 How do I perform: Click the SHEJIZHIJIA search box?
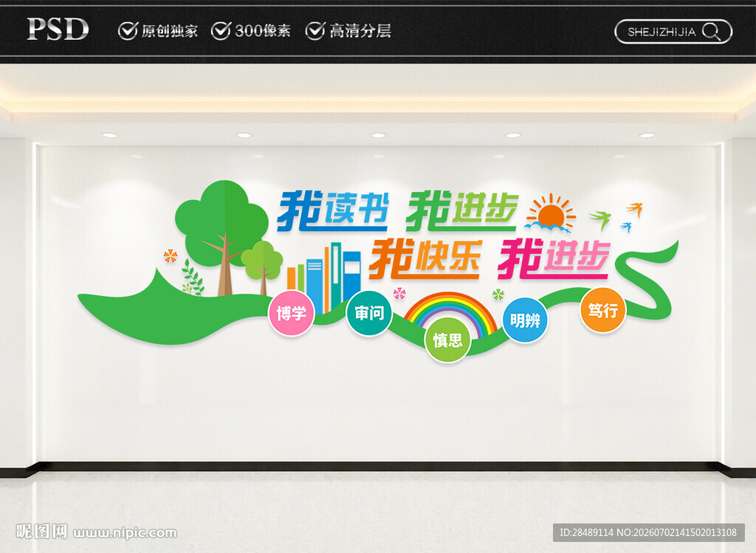[x=673, y=32]
